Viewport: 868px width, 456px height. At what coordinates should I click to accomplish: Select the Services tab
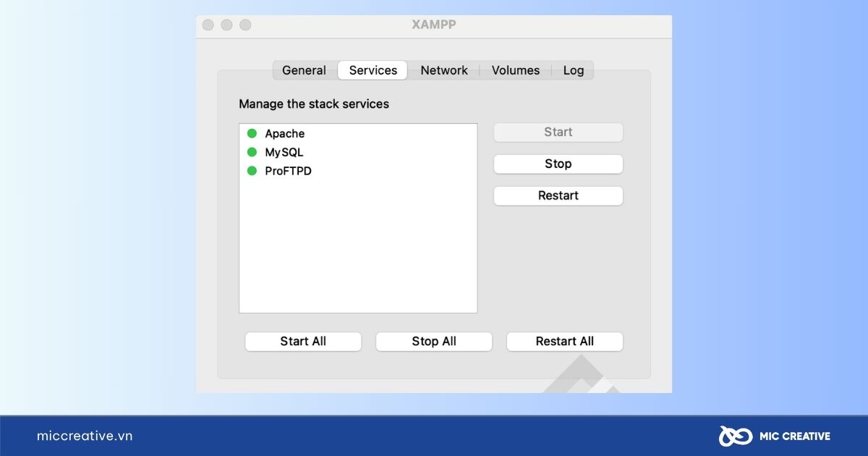click(x=373, y=70)
